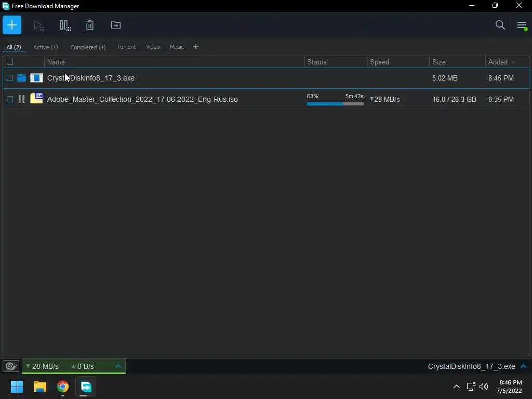Viewport: 532px width, 399px height.
Task: Sort list by Speed column header
Action: point(398,62)
